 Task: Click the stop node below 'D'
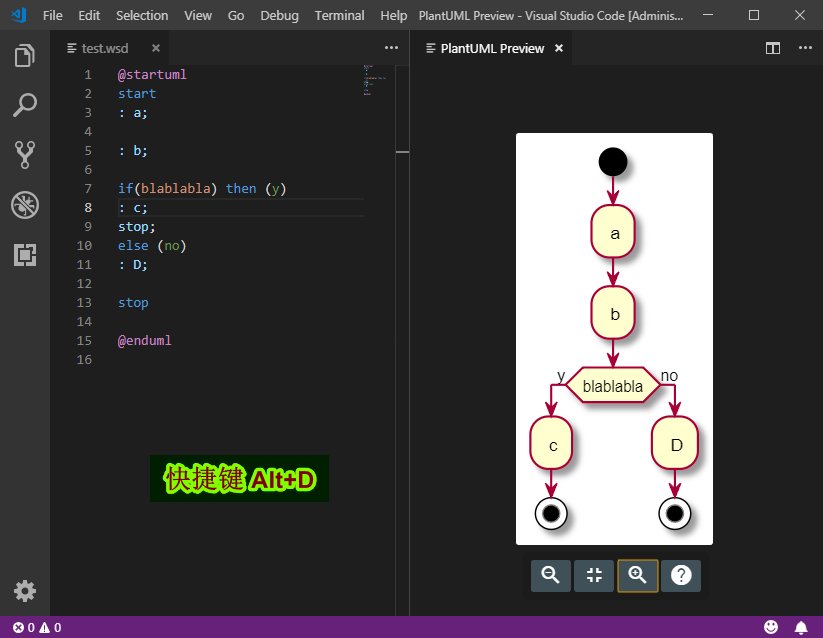[675, 513]
